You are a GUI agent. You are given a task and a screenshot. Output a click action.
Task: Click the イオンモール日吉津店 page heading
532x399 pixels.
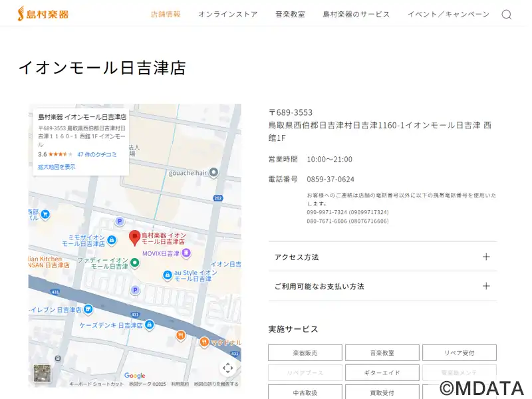pos(102,68)
